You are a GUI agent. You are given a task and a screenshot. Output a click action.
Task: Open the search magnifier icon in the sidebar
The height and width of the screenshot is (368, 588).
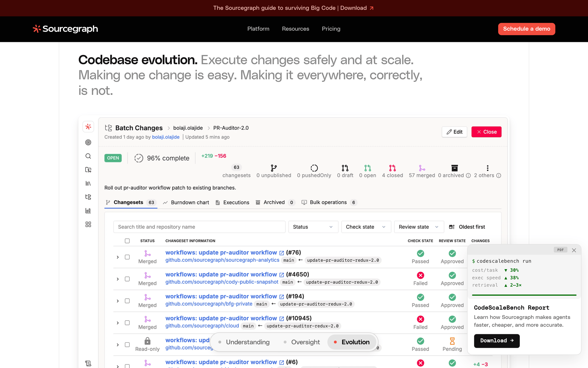tap(88, 156)
